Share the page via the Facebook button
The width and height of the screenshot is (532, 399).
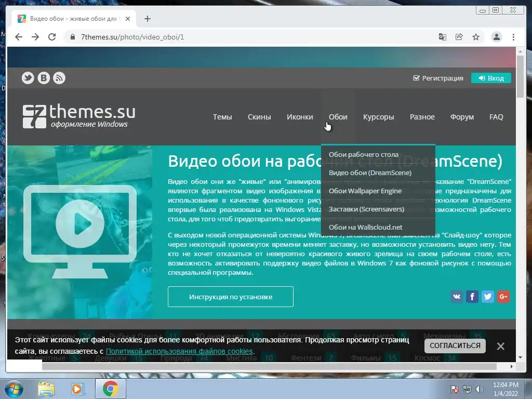point(472,297)
